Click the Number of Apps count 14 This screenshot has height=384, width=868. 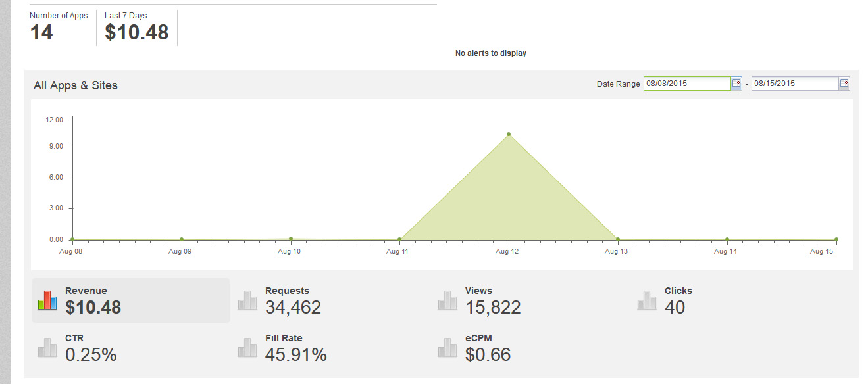click(41, 32)
